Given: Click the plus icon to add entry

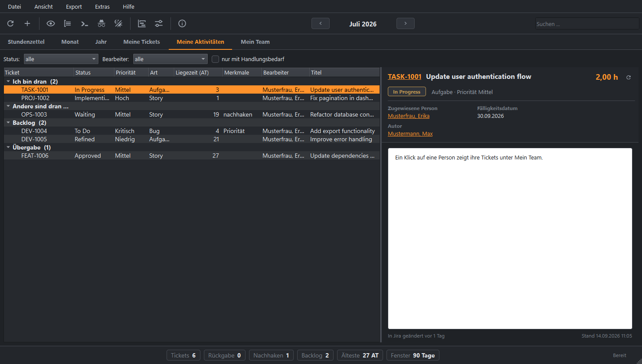Looking at the screenshot, I should point(27,23).
